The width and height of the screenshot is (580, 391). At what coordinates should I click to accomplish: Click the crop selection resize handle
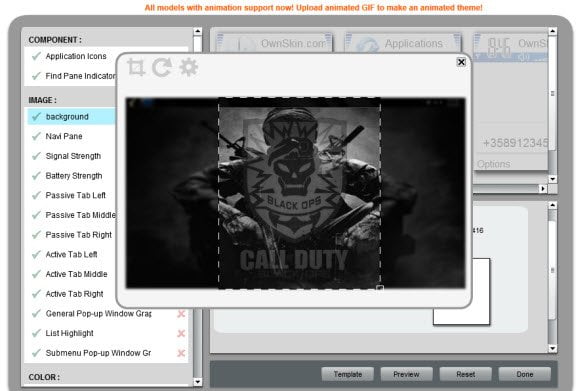pos(380,288)
